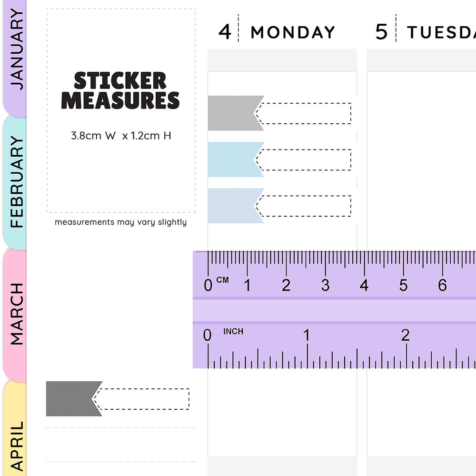Click the 1 inch mark on the ruler
476x476 pixels.
pos(307,336)
